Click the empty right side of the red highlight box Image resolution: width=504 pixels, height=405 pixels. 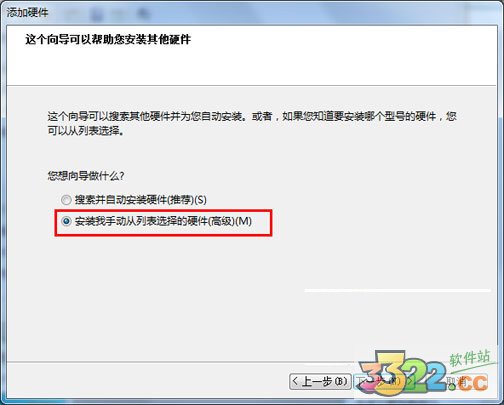(x=262, y=223)
